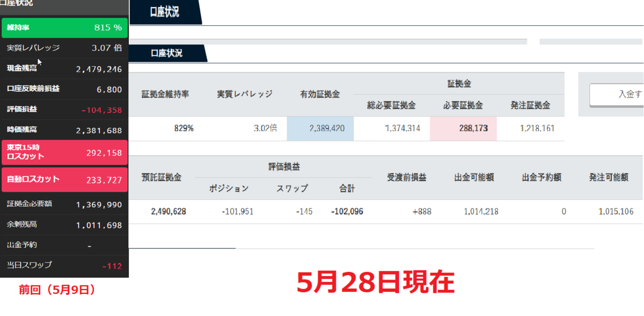Select the top 口座状況 header tab
The image size is (644, 316).
166,12
